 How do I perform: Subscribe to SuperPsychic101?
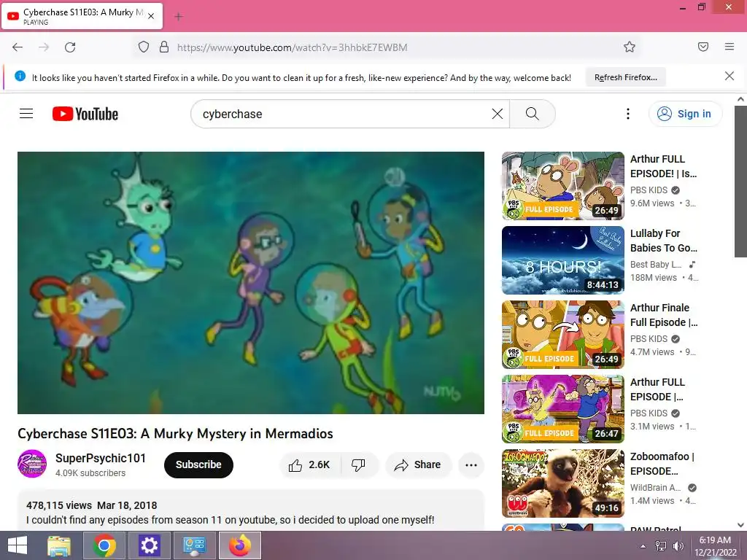[198, 464]
